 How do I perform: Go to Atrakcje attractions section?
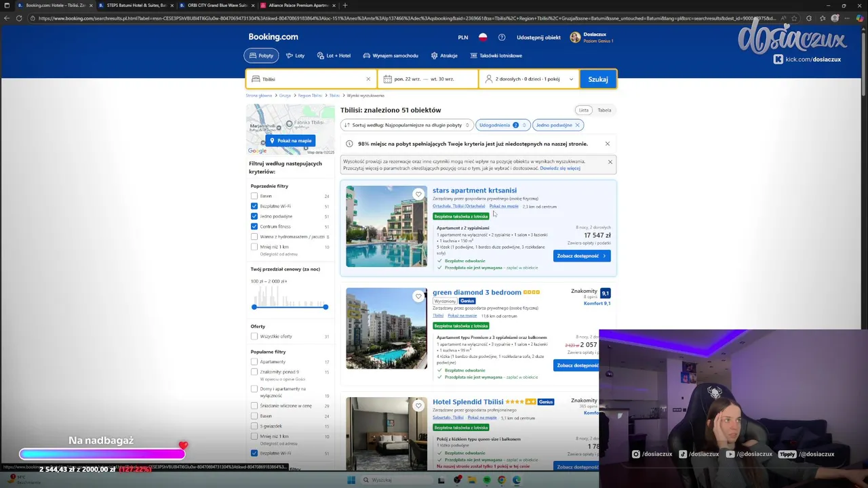[443, 56]
